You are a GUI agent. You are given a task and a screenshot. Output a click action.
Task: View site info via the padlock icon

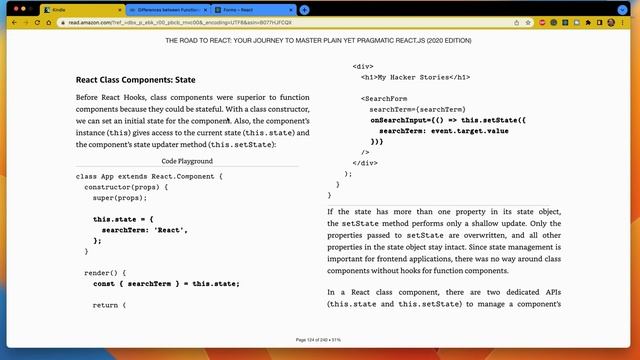point(63,22)
